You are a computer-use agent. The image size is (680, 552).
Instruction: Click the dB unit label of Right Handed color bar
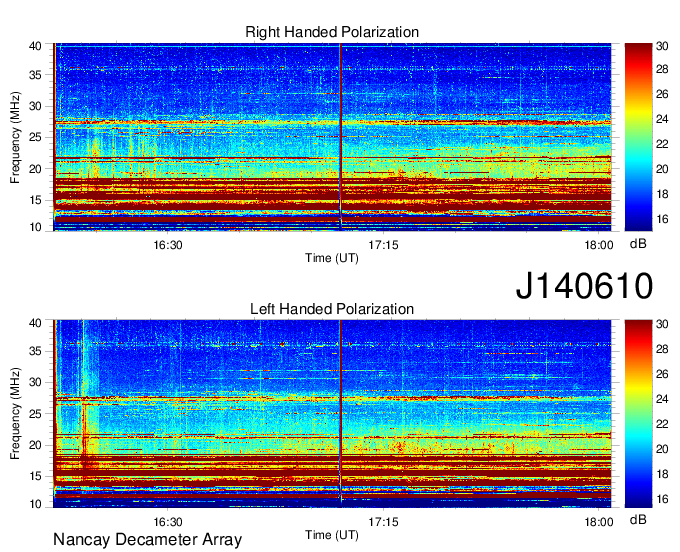point(638,244)
